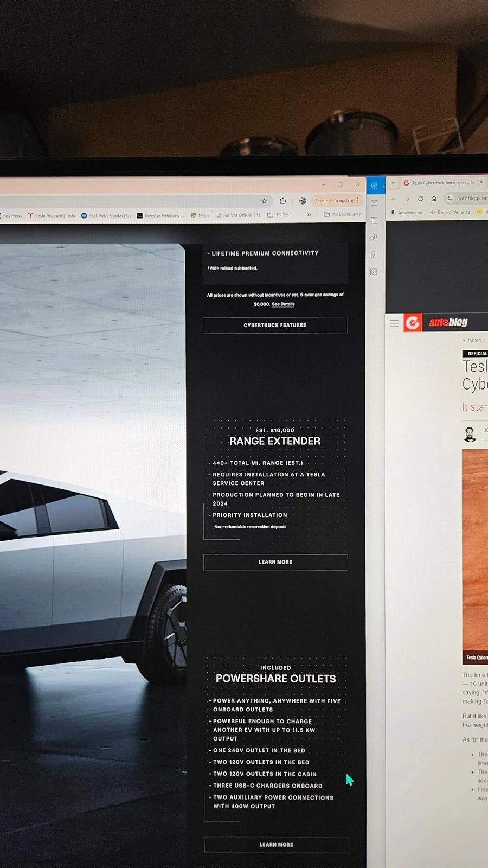488x868 pixels.
Task: Open People in the Outlook sidebar
Action: click(x=374, y=238)
